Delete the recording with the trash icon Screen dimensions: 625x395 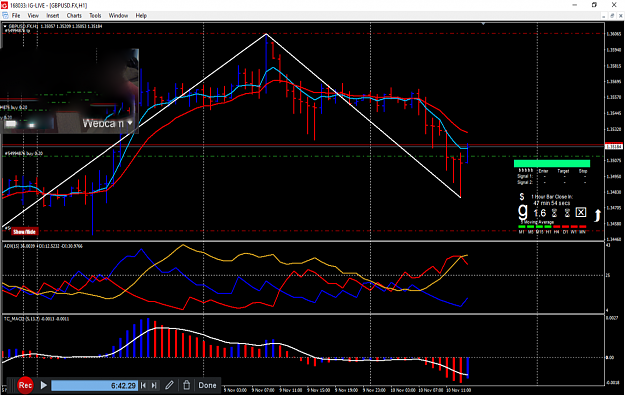(186, 385)
